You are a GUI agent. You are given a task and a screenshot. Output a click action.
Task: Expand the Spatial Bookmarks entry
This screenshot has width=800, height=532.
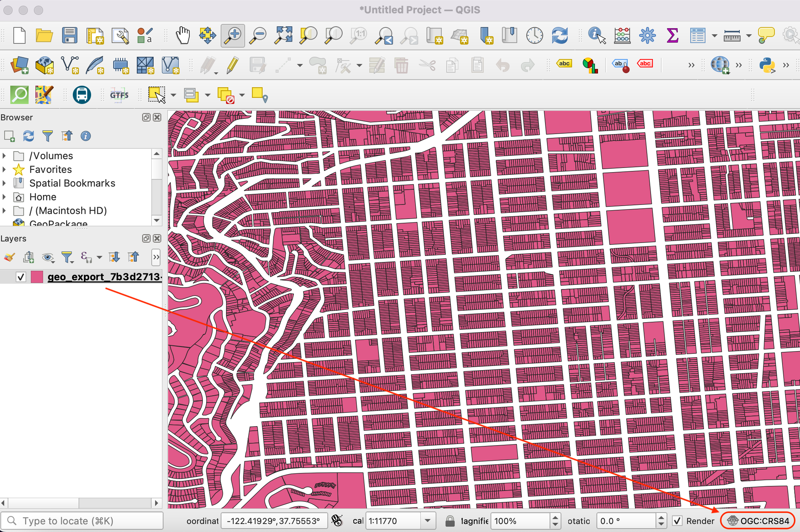click(4, 183)
